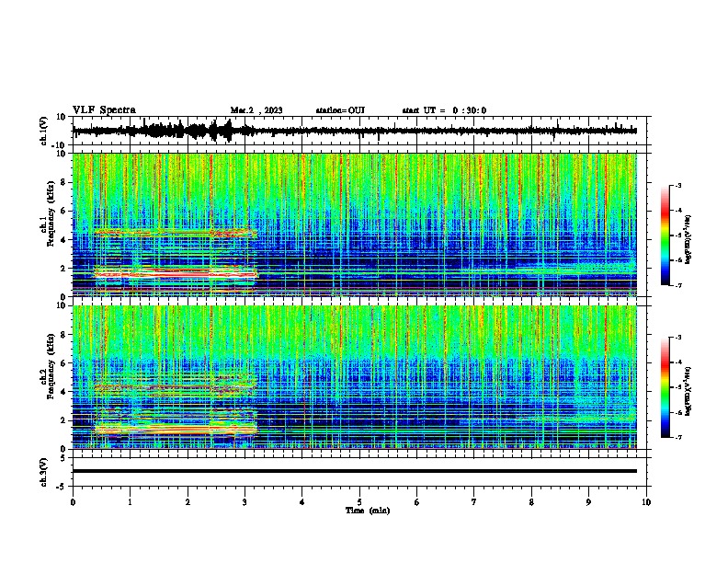This screenshot has height=563, width=728.
Task: Click the ch.1 spectrogram color scale bar
Action: [x=665, y=236]
